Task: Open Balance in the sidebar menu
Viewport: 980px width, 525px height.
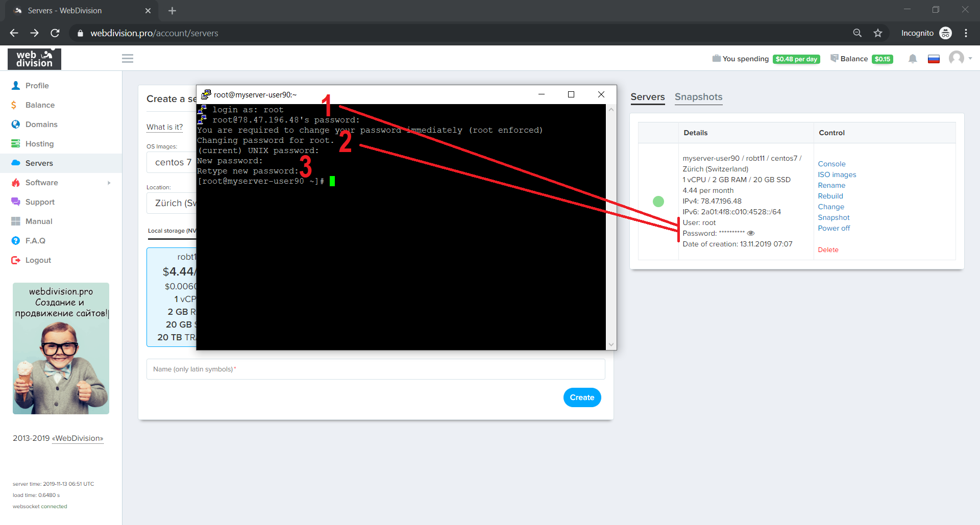Action: click(x=40, y=105)
